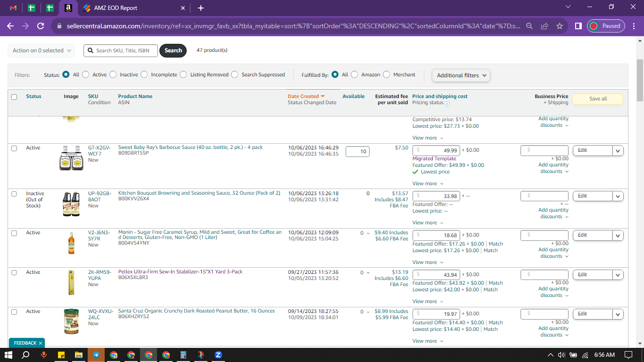
Task: Click the Search button
Action: tap(173, 50)
